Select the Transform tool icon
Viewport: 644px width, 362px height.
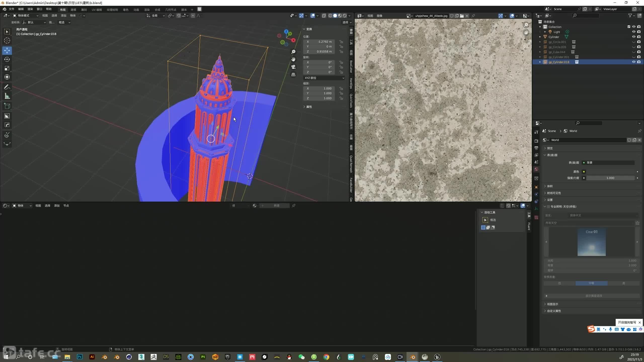coord(7,77)
